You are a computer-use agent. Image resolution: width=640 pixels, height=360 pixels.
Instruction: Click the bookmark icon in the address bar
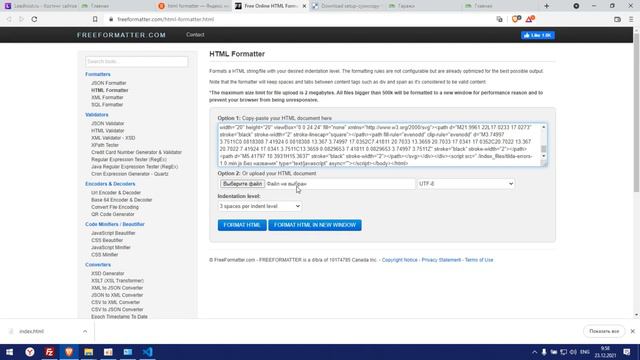coord(95,19)
